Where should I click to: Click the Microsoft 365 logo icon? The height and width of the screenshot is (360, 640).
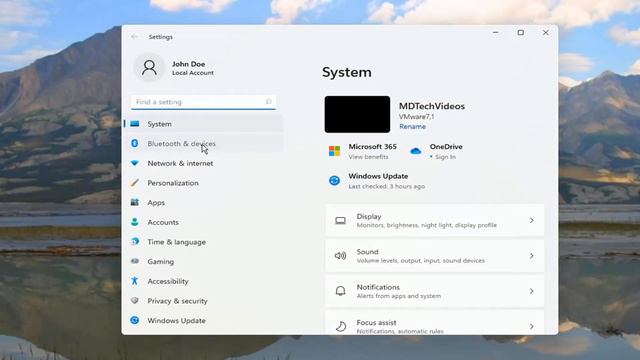pos(334,151)
